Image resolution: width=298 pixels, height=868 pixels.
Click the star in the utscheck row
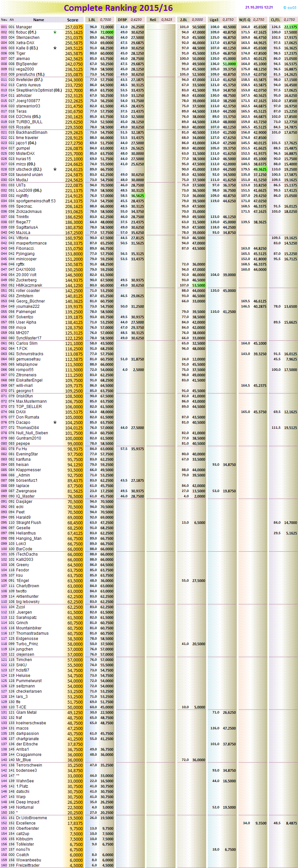click(x=55, y=169)
